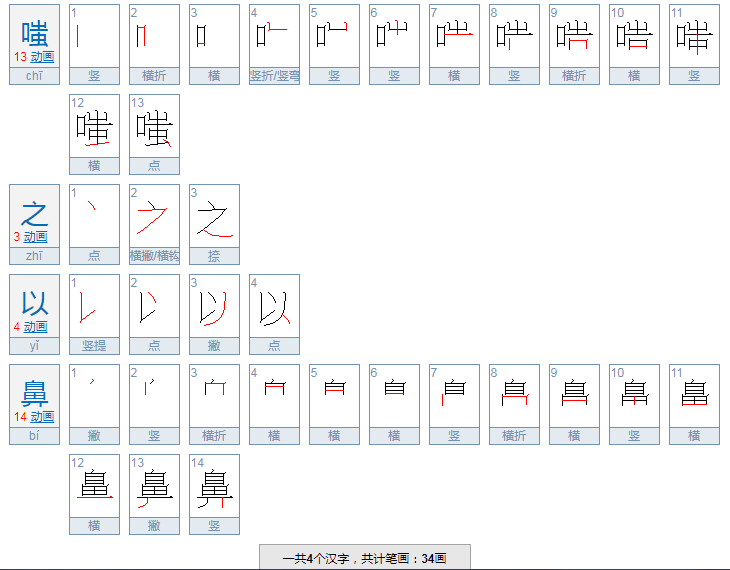The image size is (730, 570).
Task: Select stroke 2 横撇/横钩 of 之
Action: pos(154,218)
